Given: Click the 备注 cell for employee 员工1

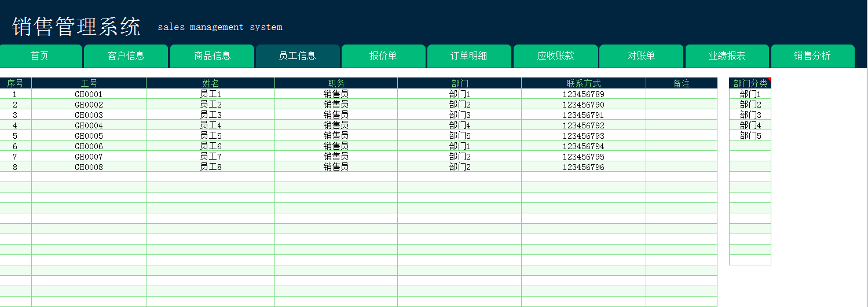Looking at the screenshot, I should click(x=682, y=94).
